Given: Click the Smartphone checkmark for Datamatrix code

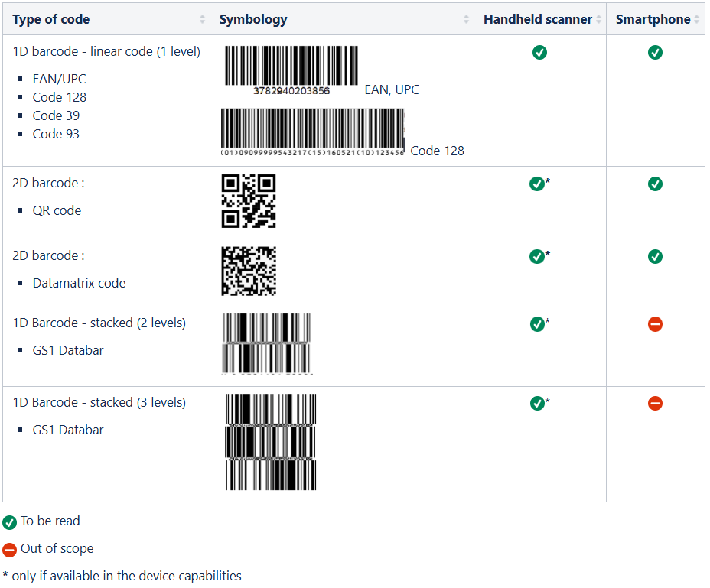Looking at the screenshot, I should coord(655,256).
